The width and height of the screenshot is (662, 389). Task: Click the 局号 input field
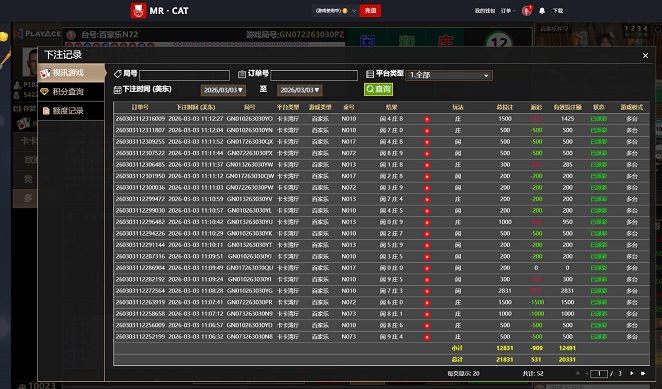184,75
